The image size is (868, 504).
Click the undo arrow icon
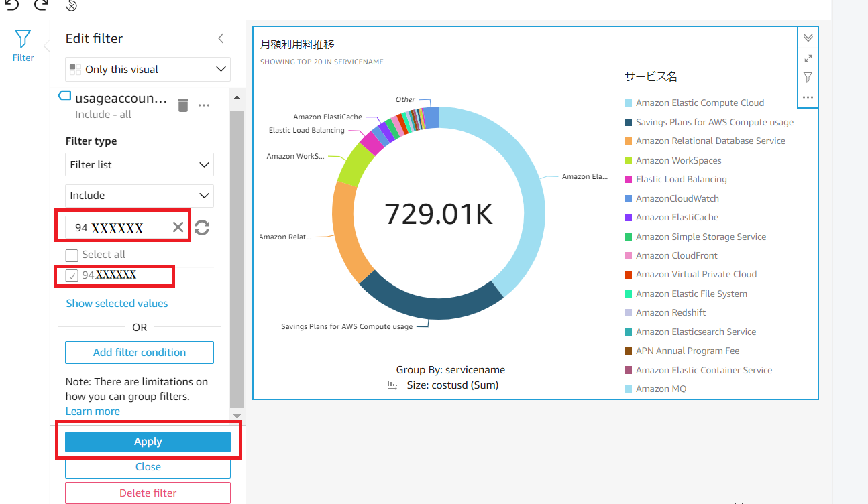click(11, 4)
